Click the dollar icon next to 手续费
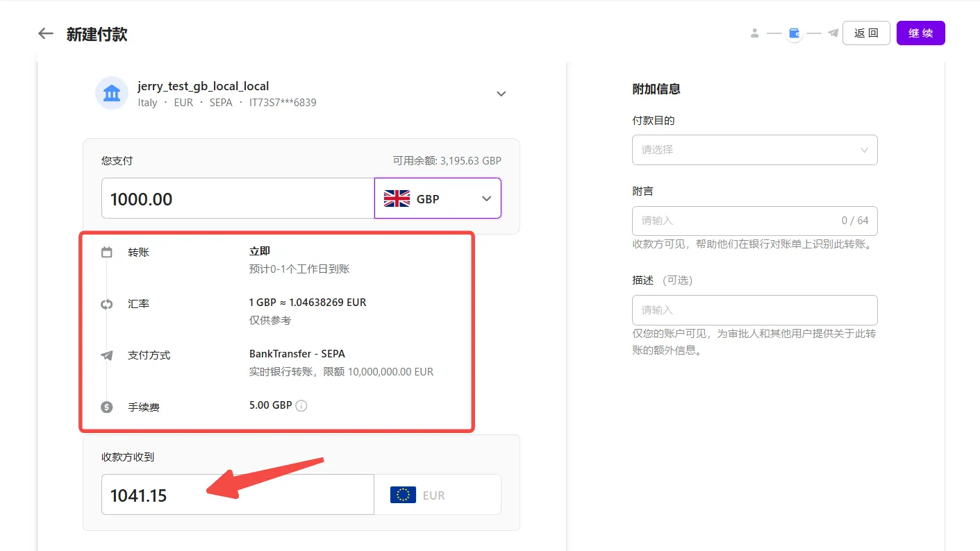Viewport: 980px width, 551px height. click(107, 407)
